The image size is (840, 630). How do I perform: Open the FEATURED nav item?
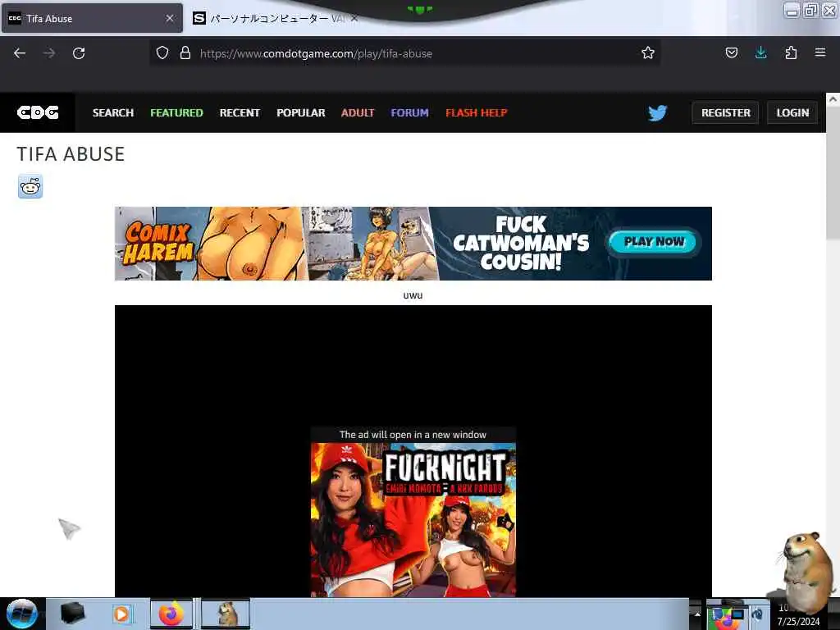(x=176, y=112)
